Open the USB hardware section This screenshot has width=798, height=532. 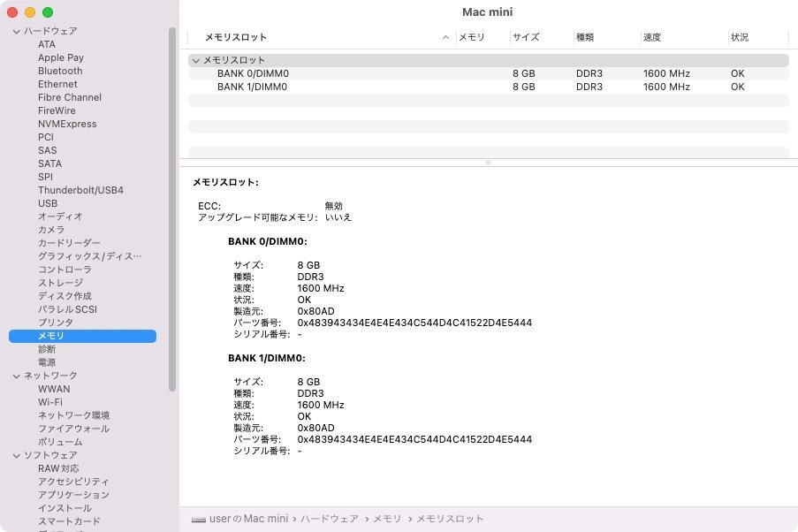(47, 203)
